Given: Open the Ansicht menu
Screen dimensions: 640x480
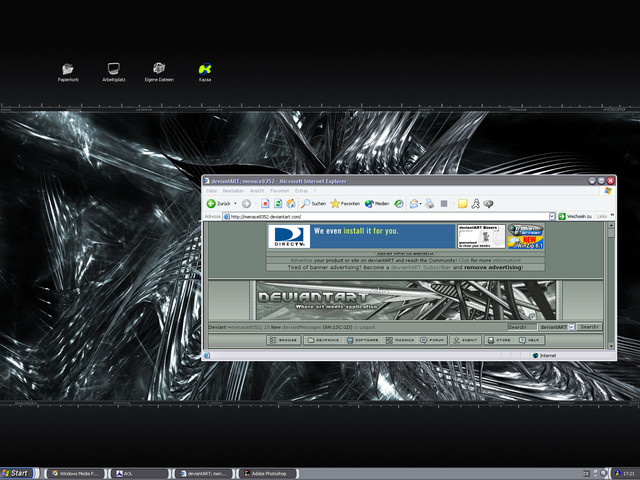Looking at the screenshot, I should click(257, 191).
